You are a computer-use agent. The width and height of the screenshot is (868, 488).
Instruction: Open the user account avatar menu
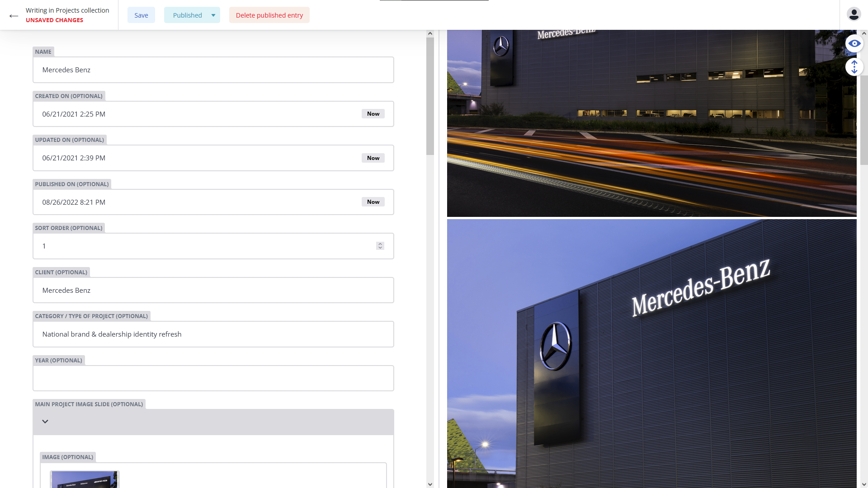click(854, 14)
